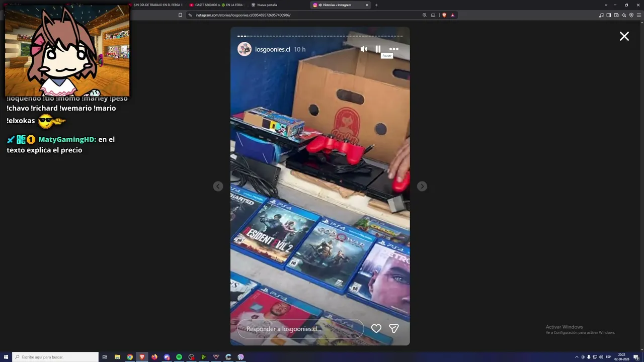Open the losgoonies.cl profile picture
Viewport: 644px width, 362px height.
pyautogui.click(x=245, y=49)
